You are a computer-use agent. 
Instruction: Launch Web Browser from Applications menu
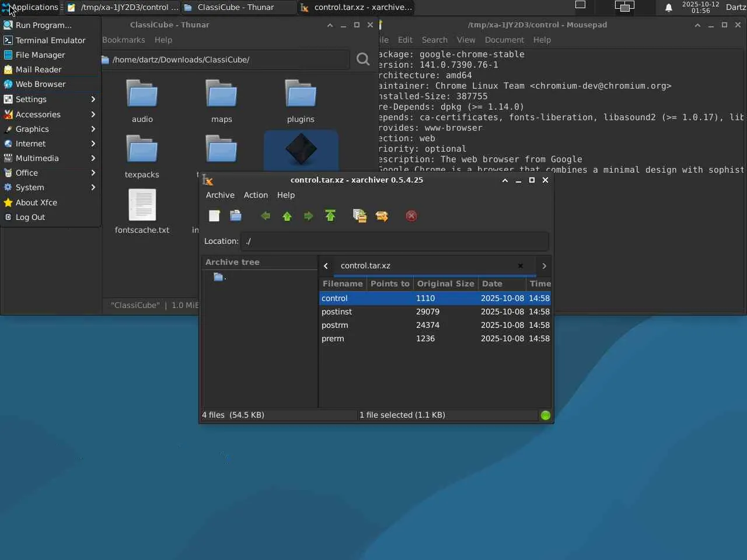50,84
